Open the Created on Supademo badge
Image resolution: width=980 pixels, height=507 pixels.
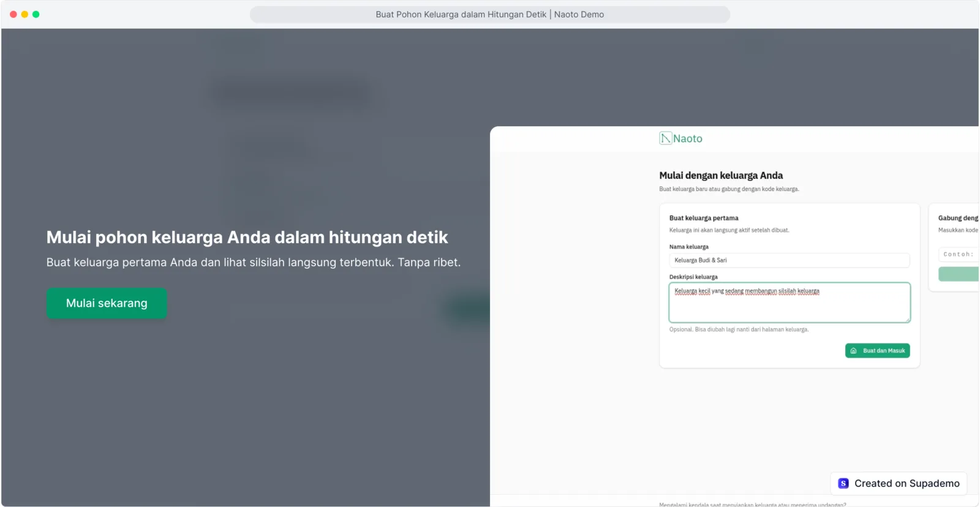(x=899, y=483)
